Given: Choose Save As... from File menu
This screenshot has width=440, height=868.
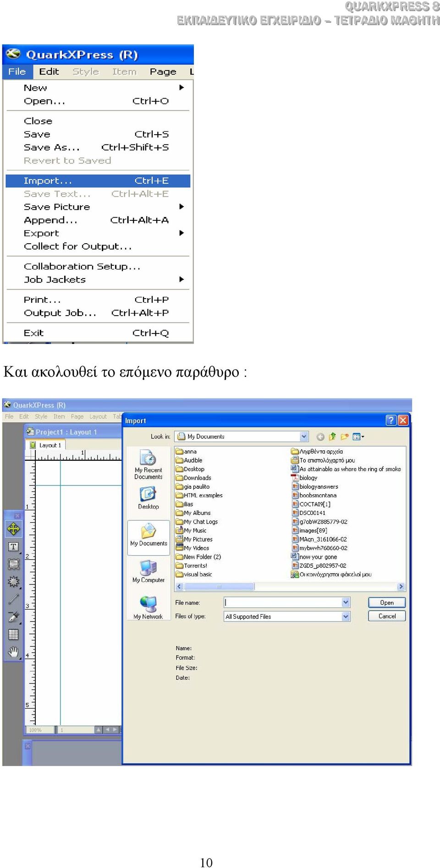Looking at the screenshot, I should [98, 147].
